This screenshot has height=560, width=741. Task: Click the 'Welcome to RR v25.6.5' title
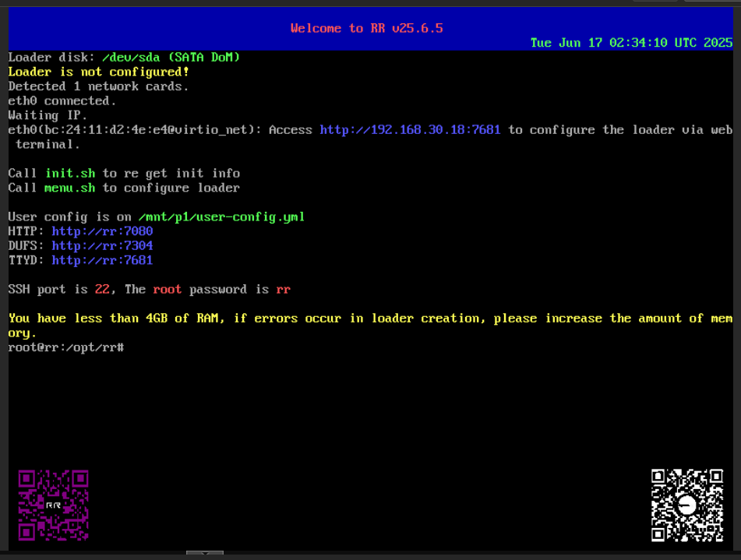(366, 28)
